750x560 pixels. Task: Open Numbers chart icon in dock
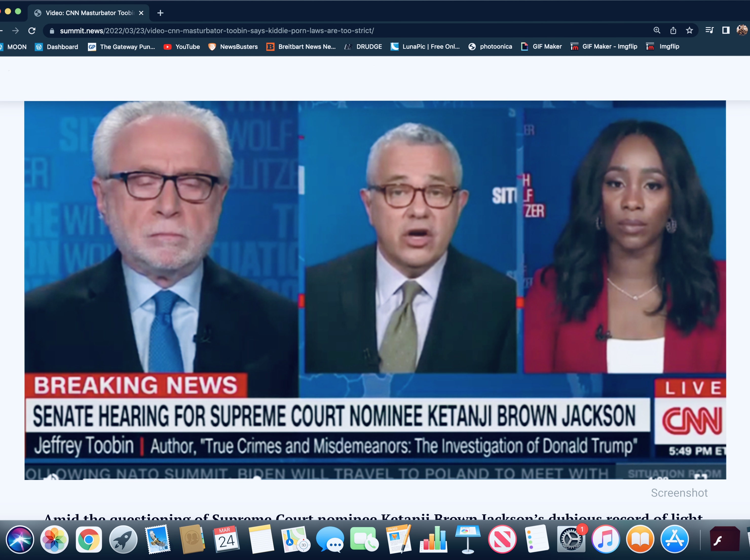433,539
